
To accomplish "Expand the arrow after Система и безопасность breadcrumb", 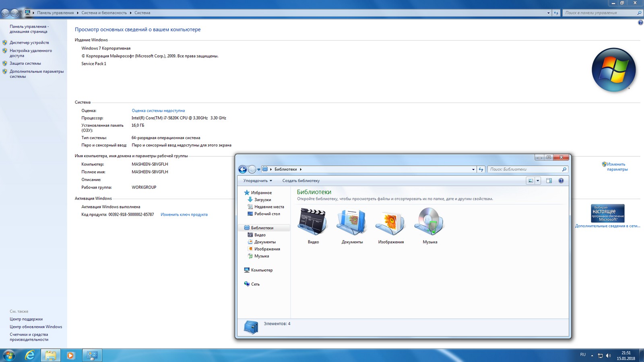I will point(131,13).
